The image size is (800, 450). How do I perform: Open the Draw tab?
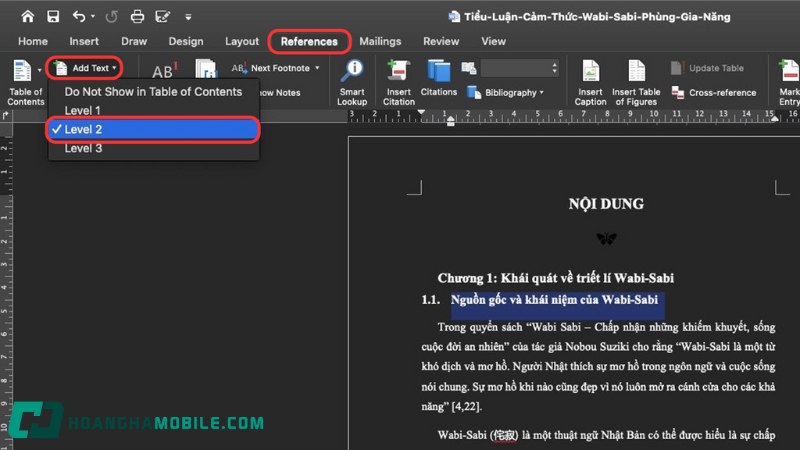[x=134, y=41]
